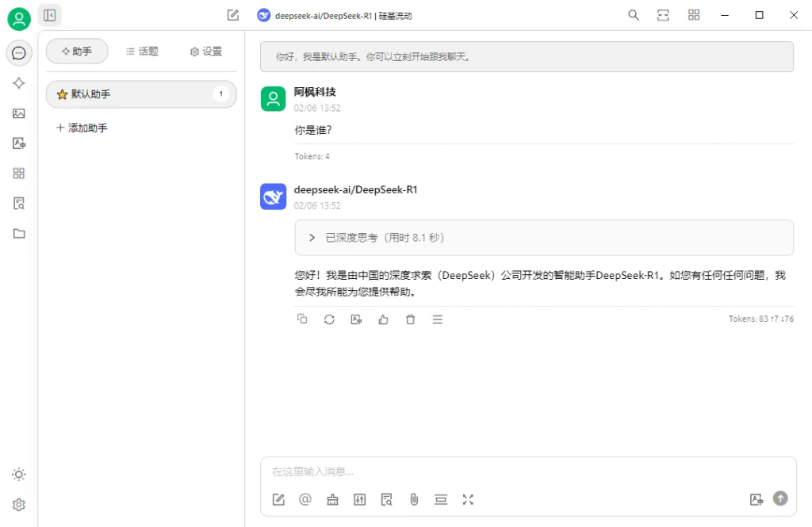This screenshot has width=812, height=527.
Task: Delete the DeepSeek-R1 message with trash icon
Action: pyautogui.click(x=410, y=319)
